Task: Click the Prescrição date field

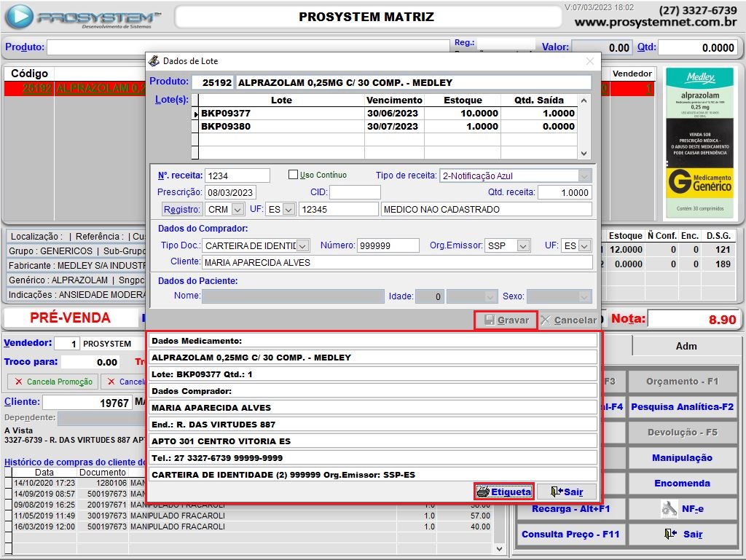Action: pyautogui.click(x=231, y=192)
